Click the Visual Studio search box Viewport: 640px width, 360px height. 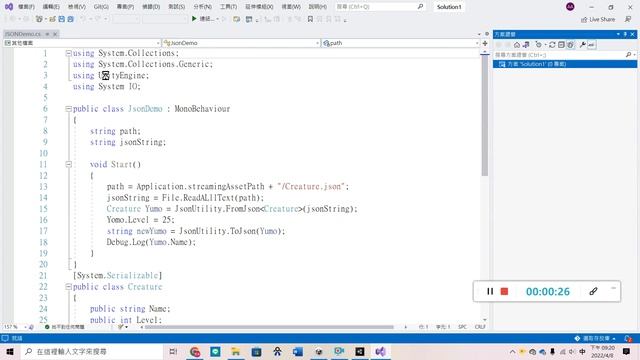pyautogui.click(x=380, y=7)
